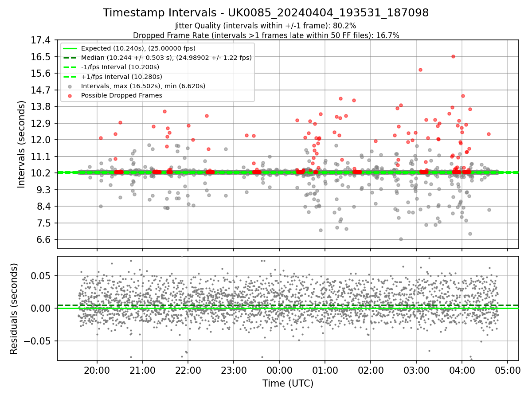
Task: Click the 17.4 y-axis tick label
Action: 41,40
